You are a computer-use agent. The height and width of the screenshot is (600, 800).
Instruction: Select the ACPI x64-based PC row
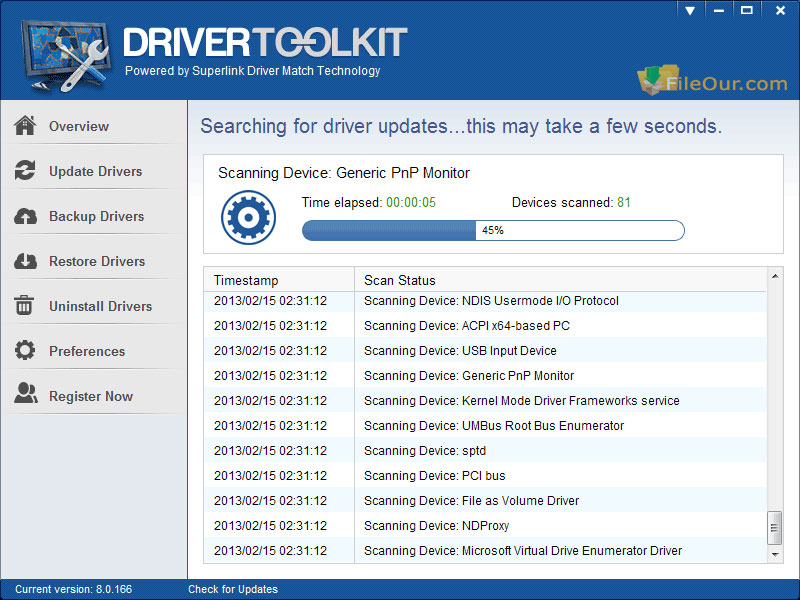click(x=485, y=326)
